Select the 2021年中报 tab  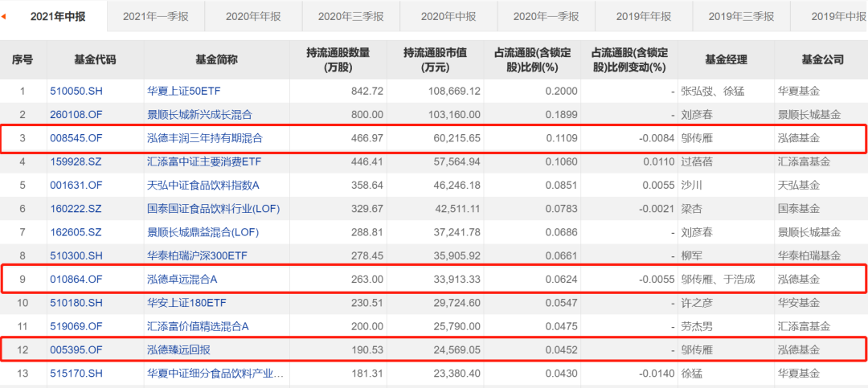pos(58,15)
